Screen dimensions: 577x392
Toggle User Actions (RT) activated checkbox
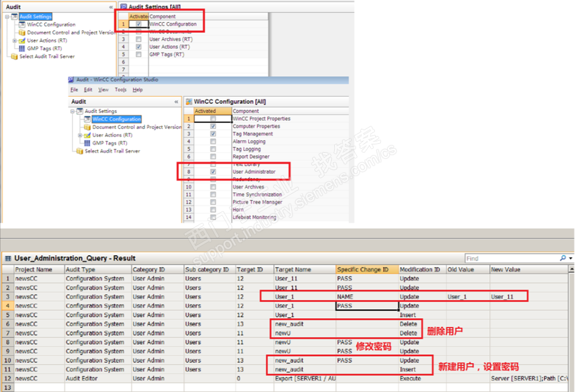tap(138, 47)
